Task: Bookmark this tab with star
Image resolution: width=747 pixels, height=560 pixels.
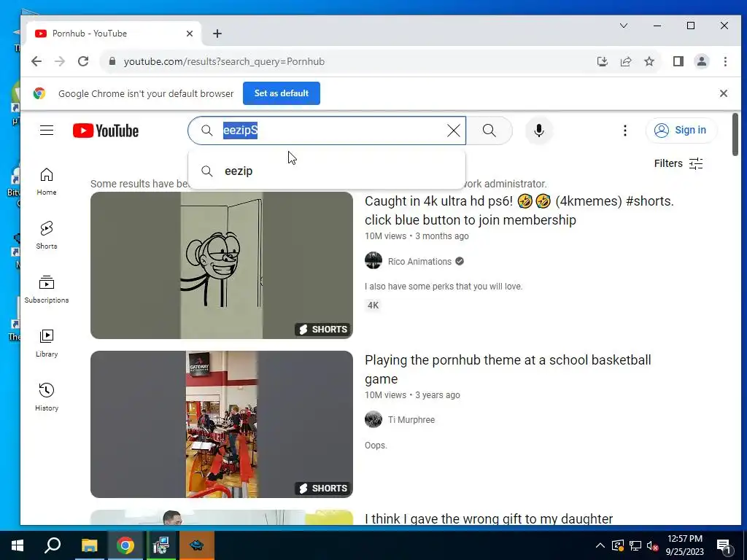Action: point(649,61)
